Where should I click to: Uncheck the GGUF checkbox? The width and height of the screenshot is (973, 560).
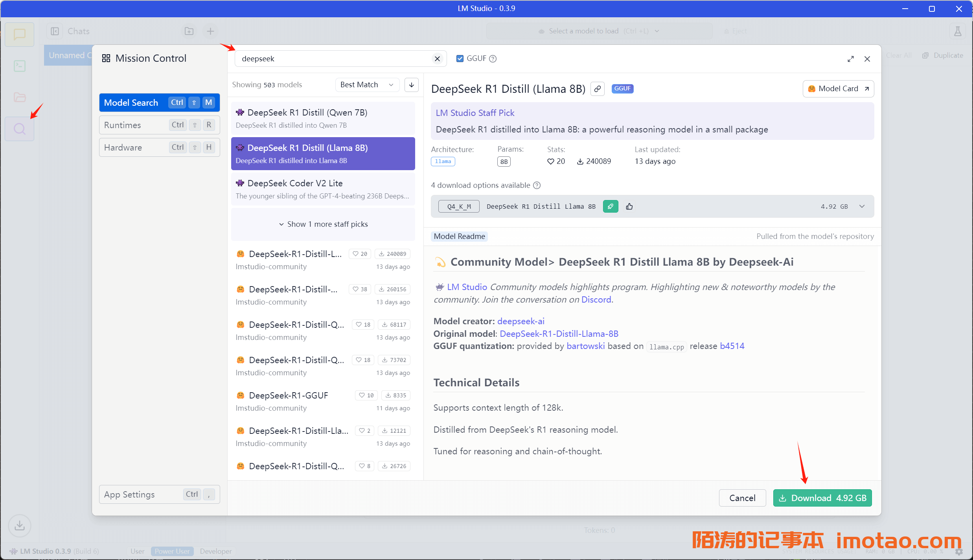460,59
